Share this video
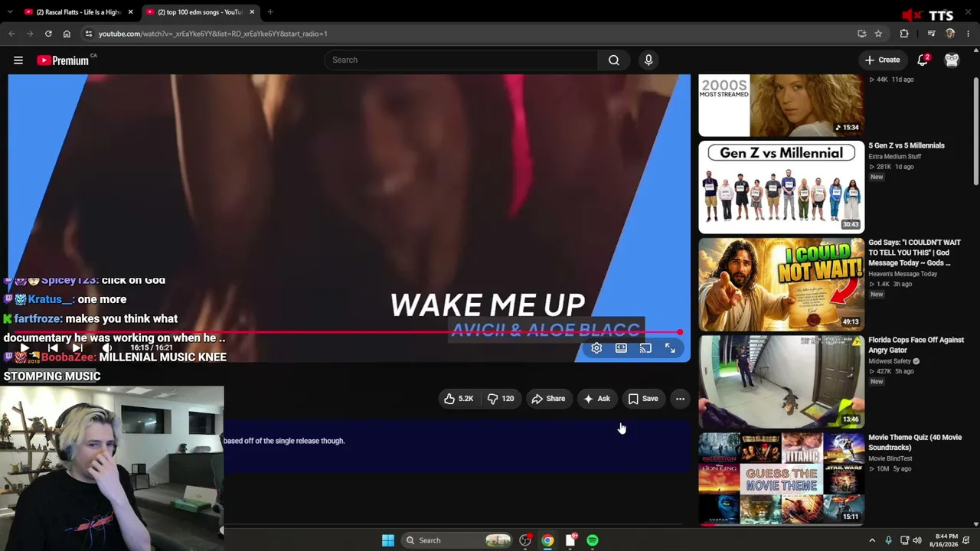980x551 pixels. point(548,399)
